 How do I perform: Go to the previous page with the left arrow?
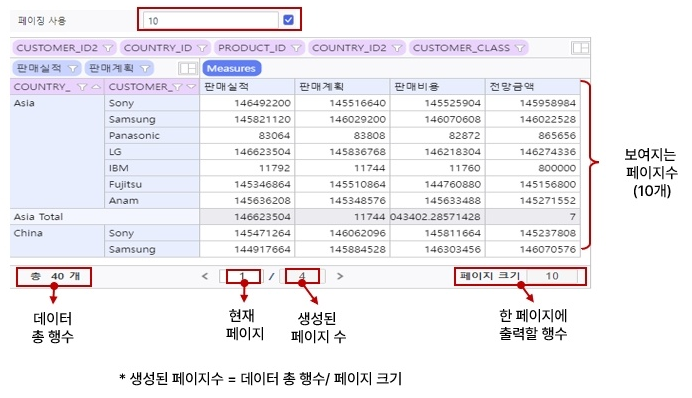point(205,276)
